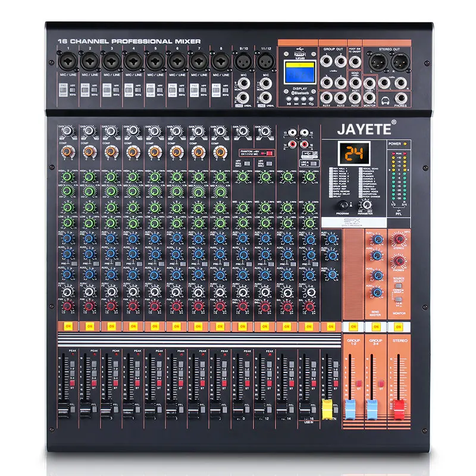Screen dimensions: 476x476
Task: Click the channel 1 orange COMP knob
Action: (67, 152)
